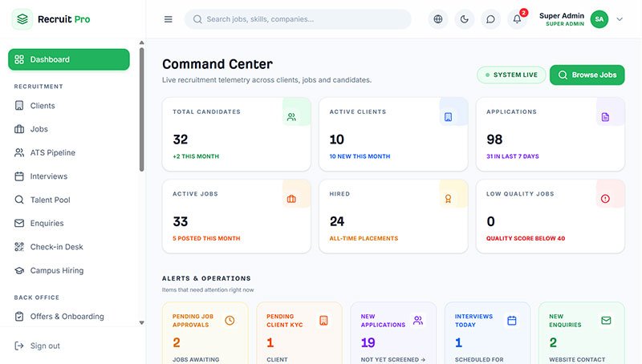Open Enquiries in the sidebar
This screenshot has height=364, width=642.
69,224
